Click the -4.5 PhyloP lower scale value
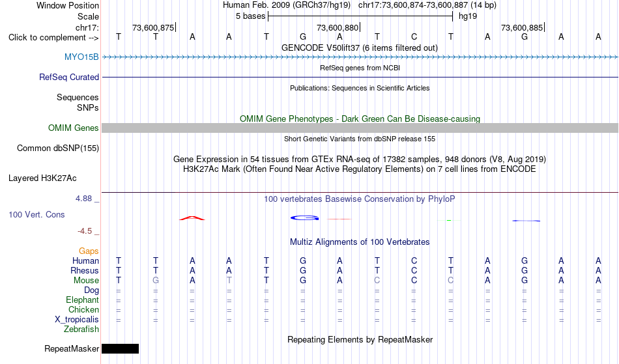The height and width of the screenshot is (364, 619). point(85,231)
